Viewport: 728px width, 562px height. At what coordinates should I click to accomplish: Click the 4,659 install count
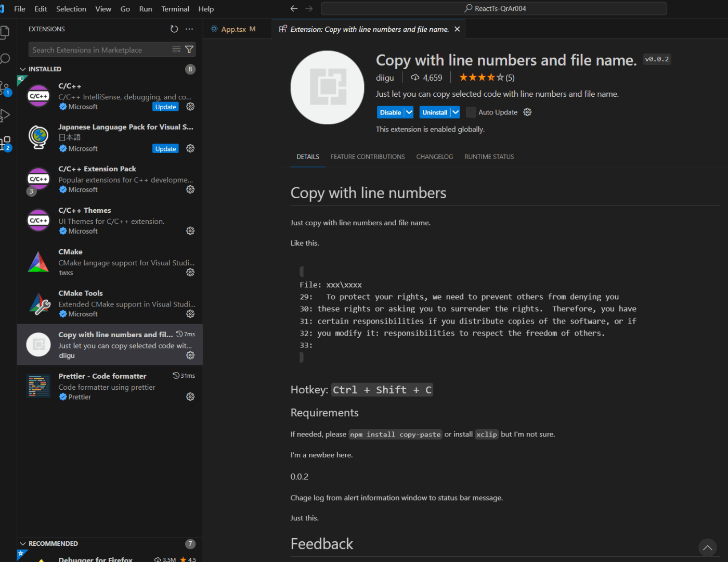point(427,78)
